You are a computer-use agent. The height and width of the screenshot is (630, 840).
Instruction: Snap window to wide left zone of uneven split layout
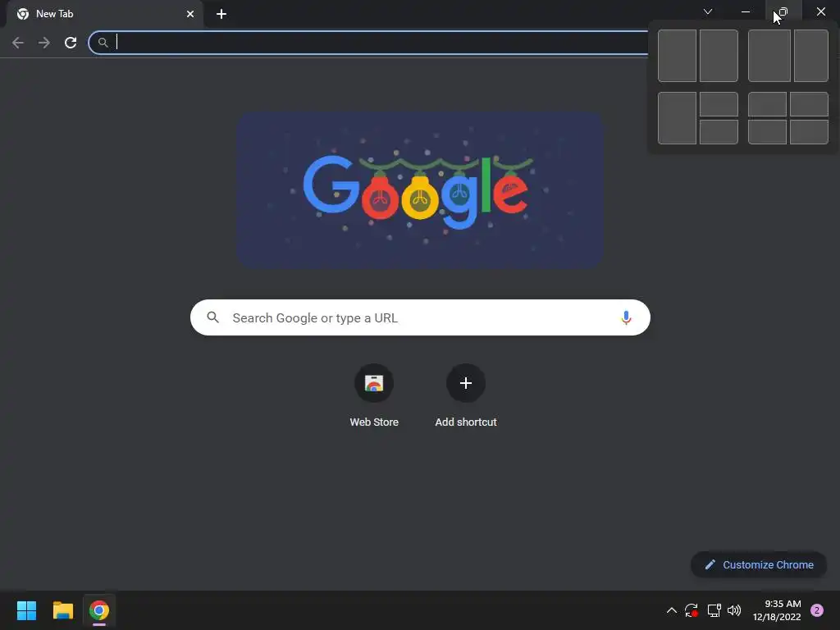click(x=769, y=56)
